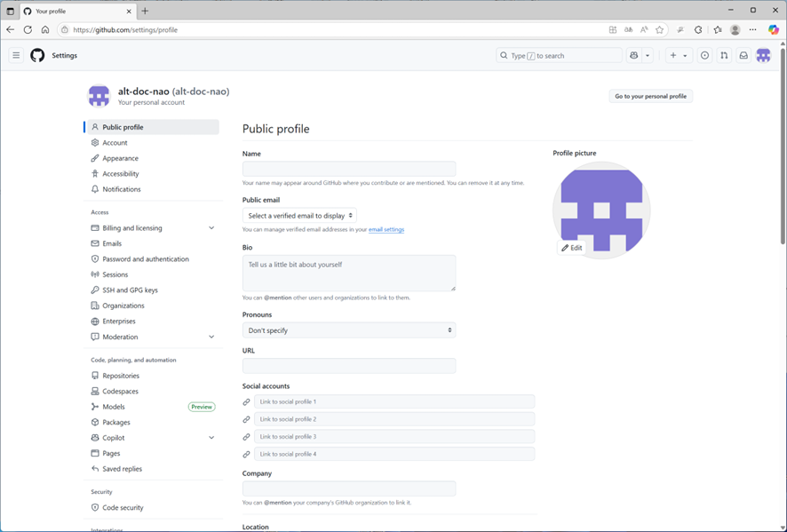Open the Copilot chat icon in header
Image resolution: width=787 pixels, height=532 pixels.
point(634,55)
